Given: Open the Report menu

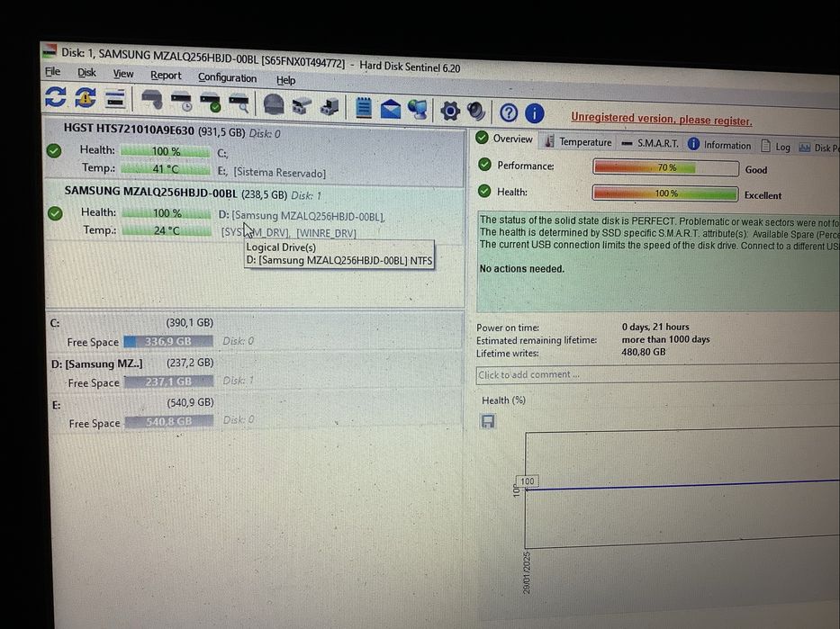Looking at the screenshot, I should pos(166,76).
